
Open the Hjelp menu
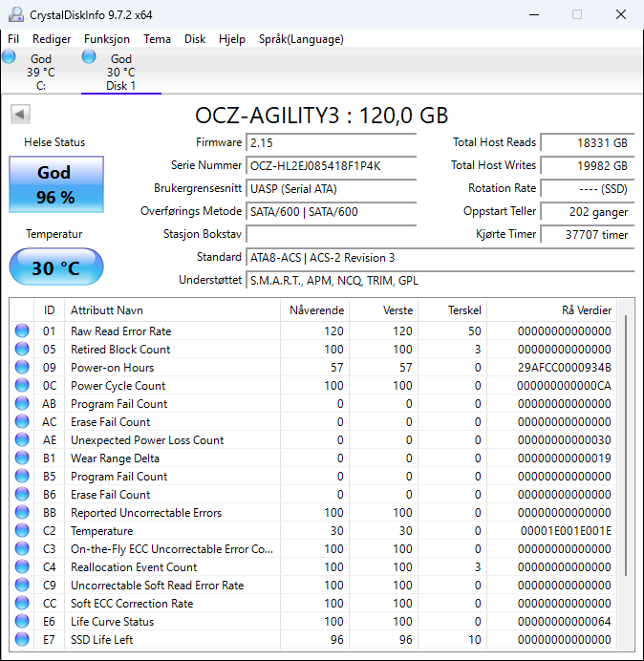point(232,39)
